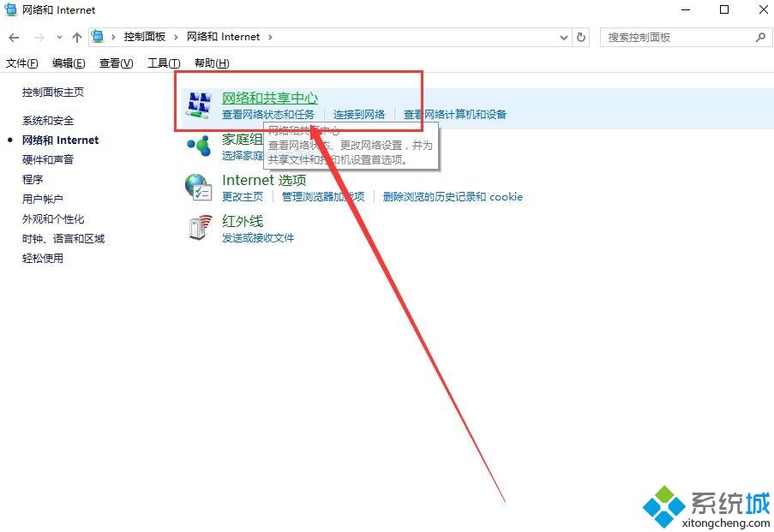Click the back navigation arrow
Screen dimensions: 774x532
(14, 37)
